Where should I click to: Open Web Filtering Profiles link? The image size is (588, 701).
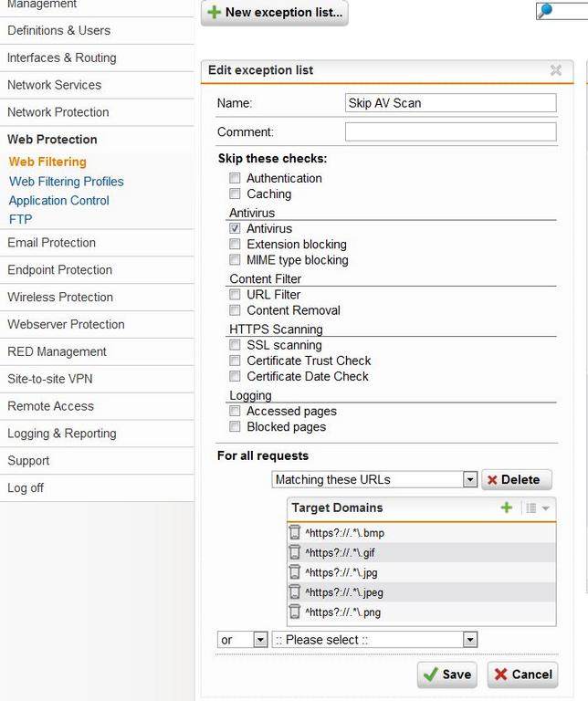tap(66, 182)
